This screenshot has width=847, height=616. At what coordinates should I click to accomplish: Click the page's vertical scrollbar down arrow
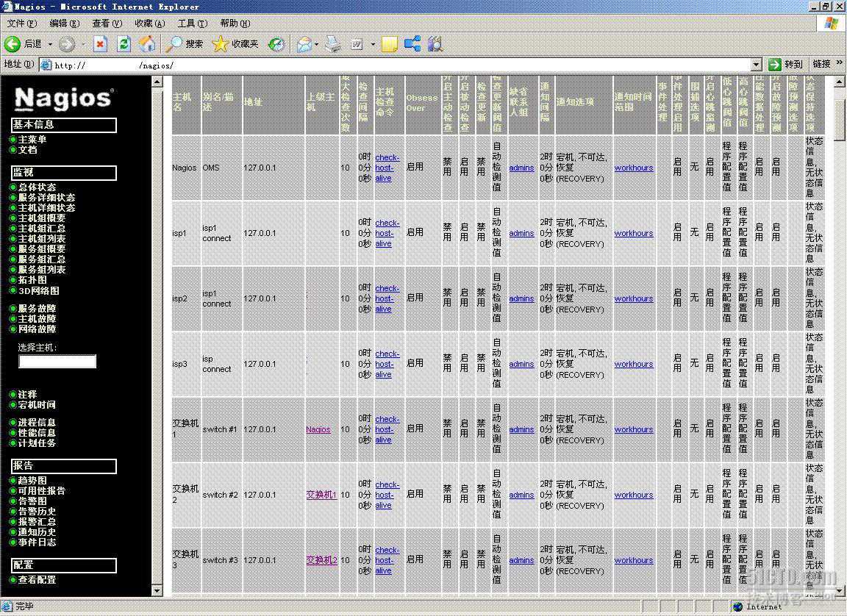point(840,592)
